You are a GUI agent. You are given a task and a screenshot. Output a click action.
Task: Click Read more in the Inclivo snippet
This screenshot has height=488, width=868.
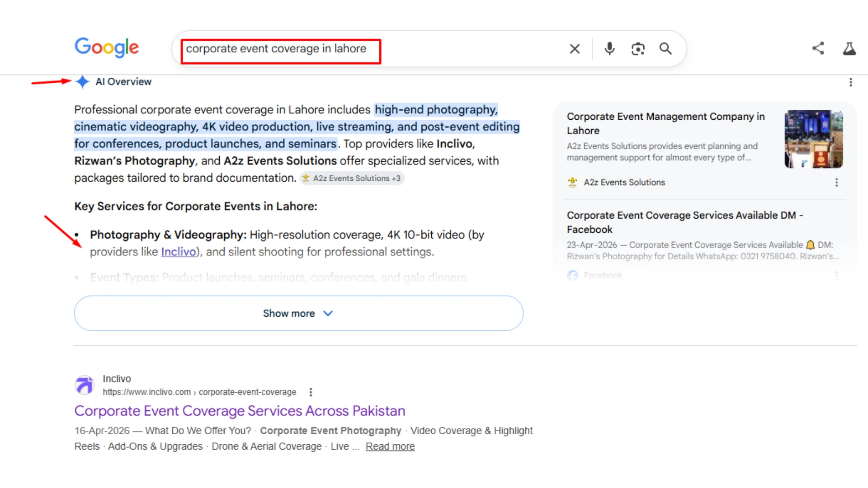[x=390, y=446]
